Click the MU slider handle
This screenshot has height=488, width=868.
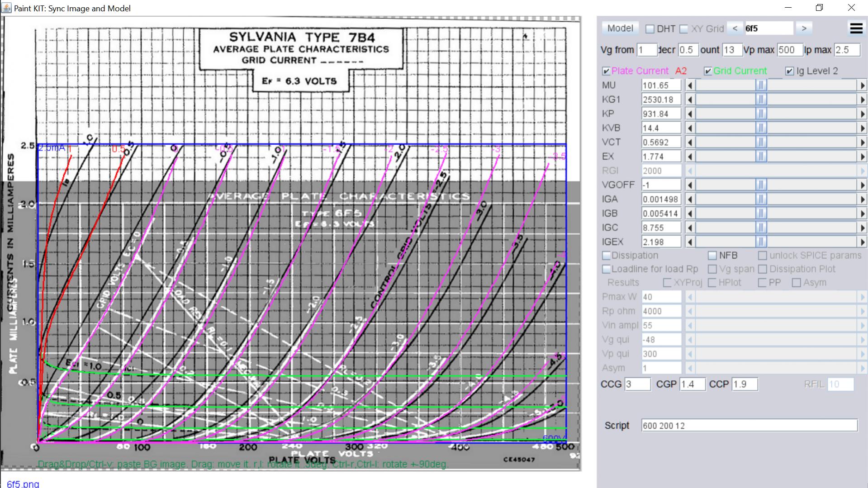pyautogui.click(x=761, y=85)
